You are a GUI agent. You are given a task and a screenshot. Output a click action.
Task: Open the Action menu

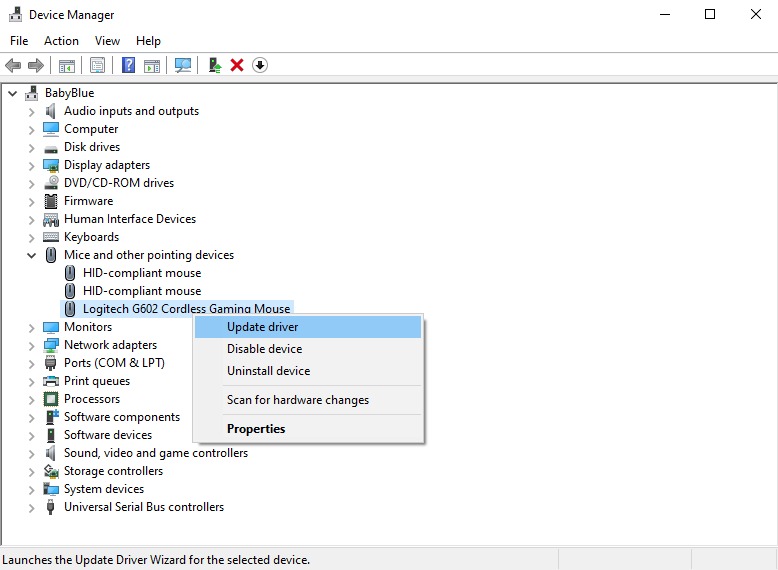pos(61,41)
